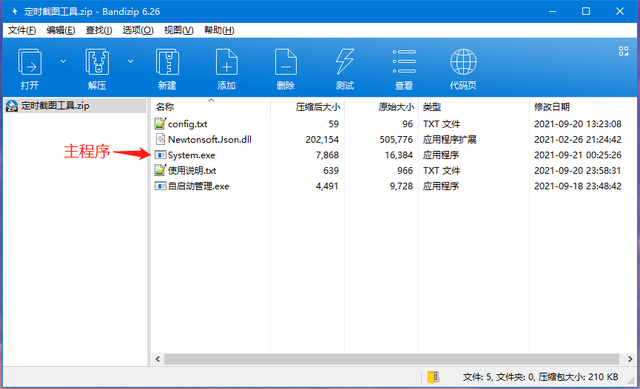Click the Open (打开) toolbar icon

[29, 62]
